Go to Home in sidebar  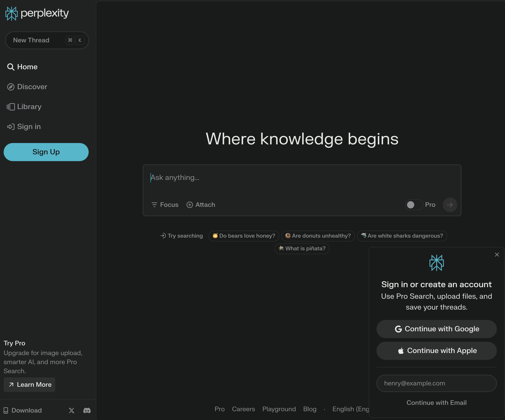click(x=22, y=67)
